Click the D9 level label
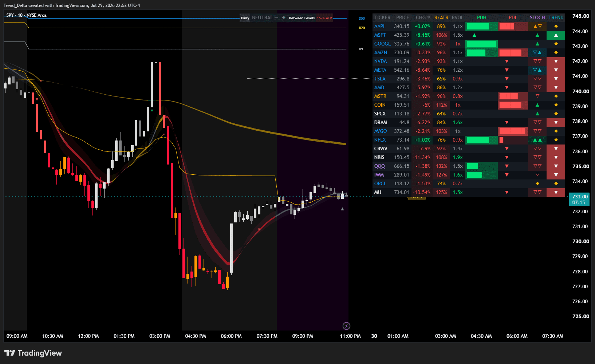595x364 pixels. (x=361, y=49)
